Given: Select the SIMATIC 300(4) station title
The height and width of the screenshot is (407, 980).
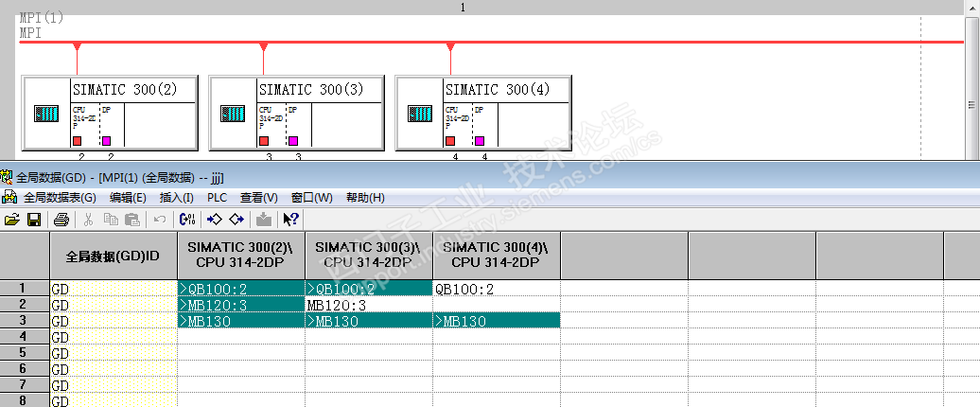Looking at the screenshot, I should pyautogui.click(x=499, y=89).
